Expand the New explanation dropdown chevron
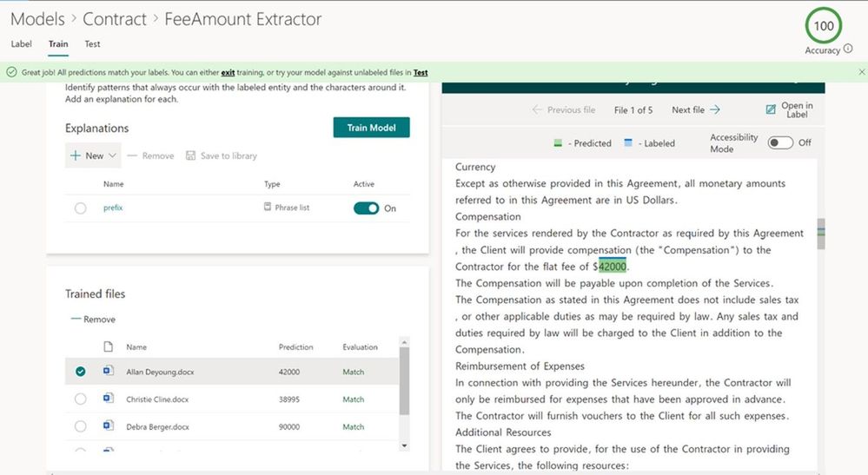The height and width of the screenshot is (475, 868). tap(112, 155)
